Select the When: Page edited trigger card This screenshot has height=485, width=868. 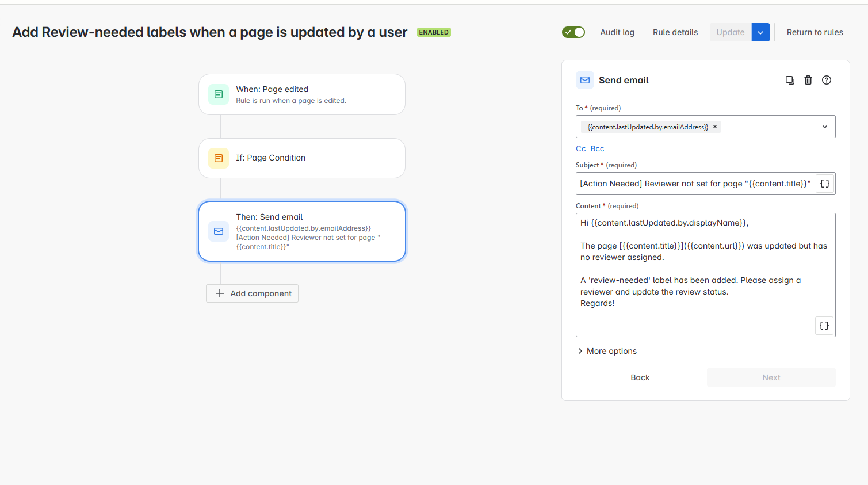point(302,94)
